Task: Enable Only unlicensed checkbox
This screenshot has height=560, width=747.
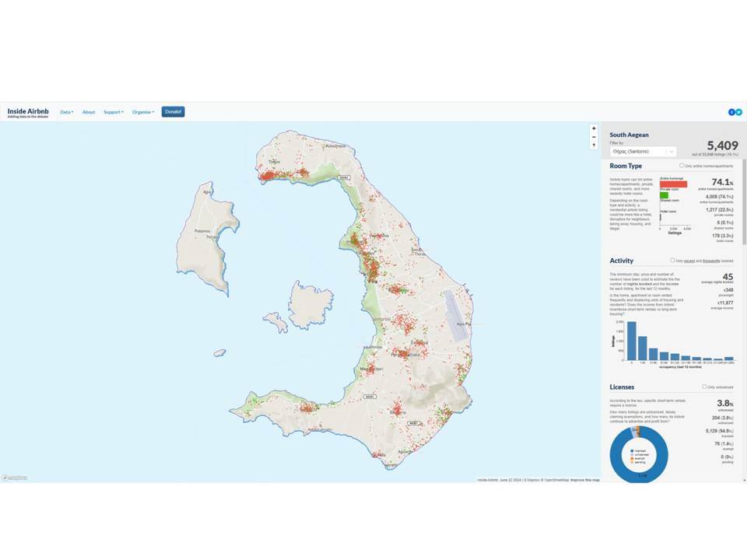Action: [x=705, y=387]
